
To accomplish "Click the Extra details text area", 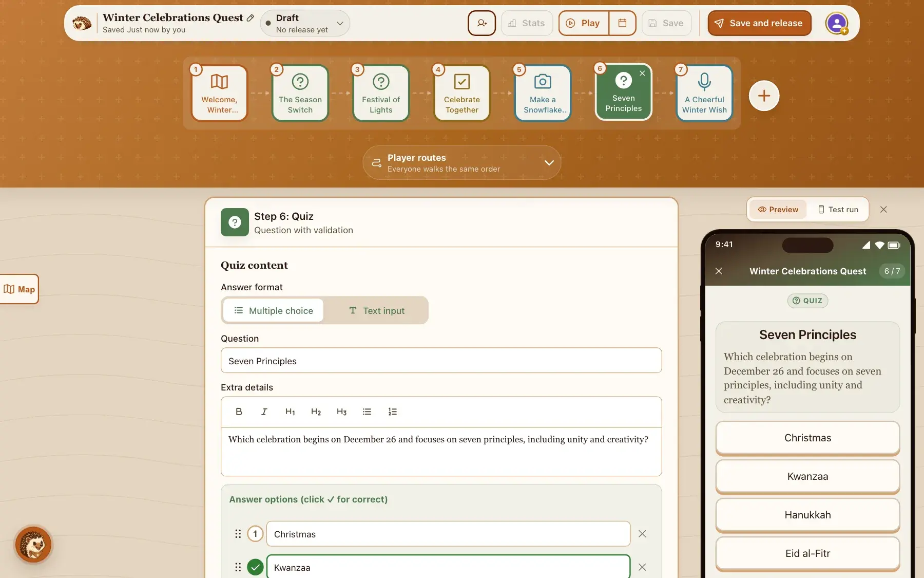I will (441, 451).
